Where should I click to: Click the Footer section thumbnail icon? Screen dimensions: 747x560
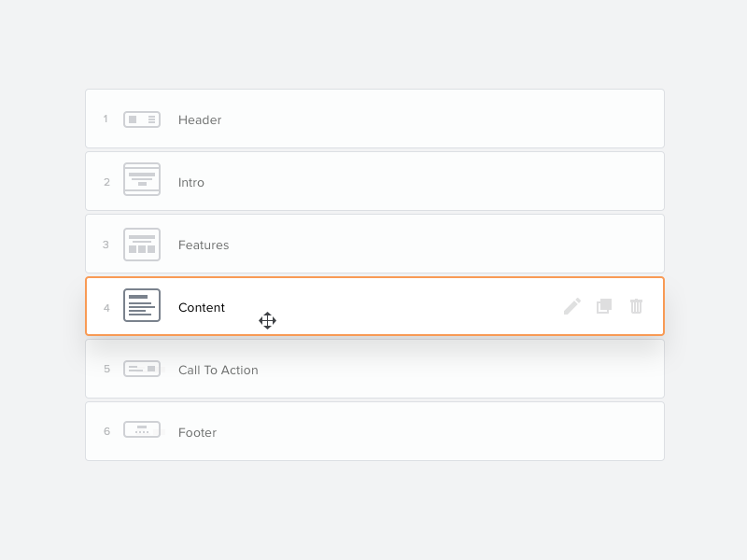click(142, 431)
